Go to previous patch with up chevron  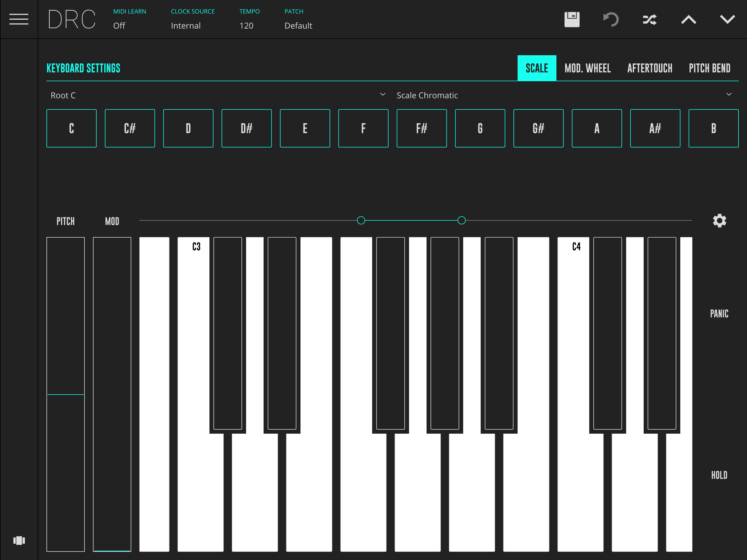(x=688, y=20)
